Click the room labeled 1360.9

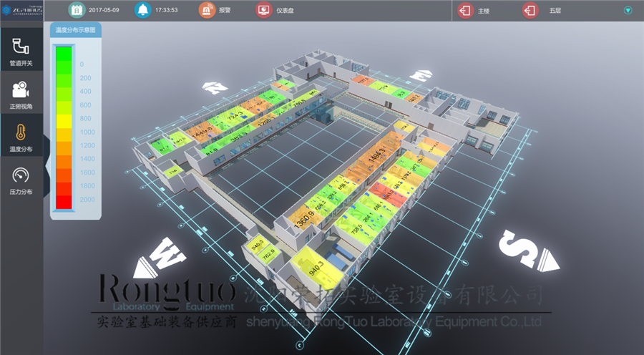303,221
